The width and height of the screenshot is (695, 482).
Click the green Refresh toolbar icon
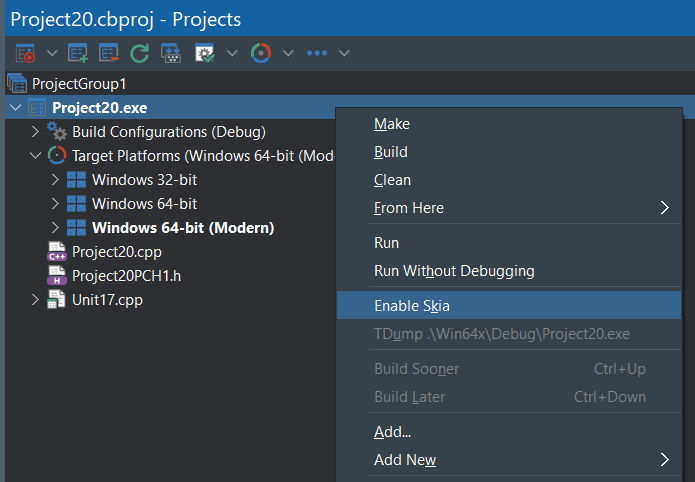pyautogui.click(x=140, y=53)
